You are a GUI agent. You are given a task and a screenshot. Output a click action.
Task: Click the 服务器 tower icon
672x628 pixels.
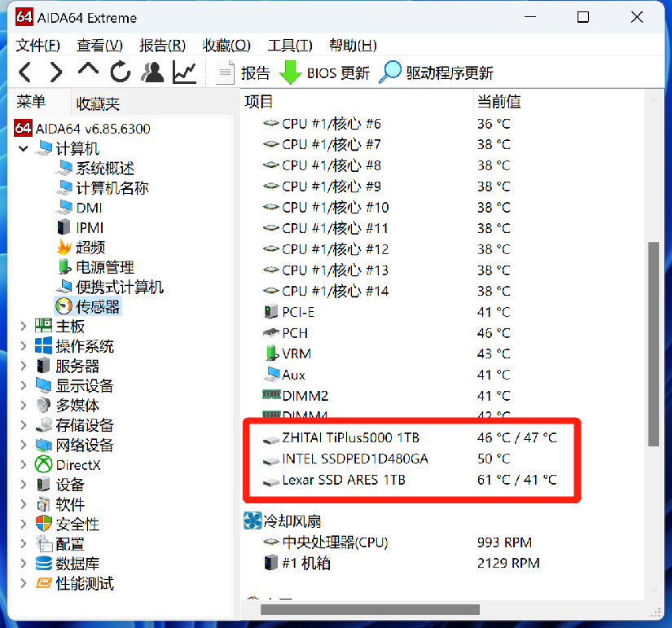point(43,366)
